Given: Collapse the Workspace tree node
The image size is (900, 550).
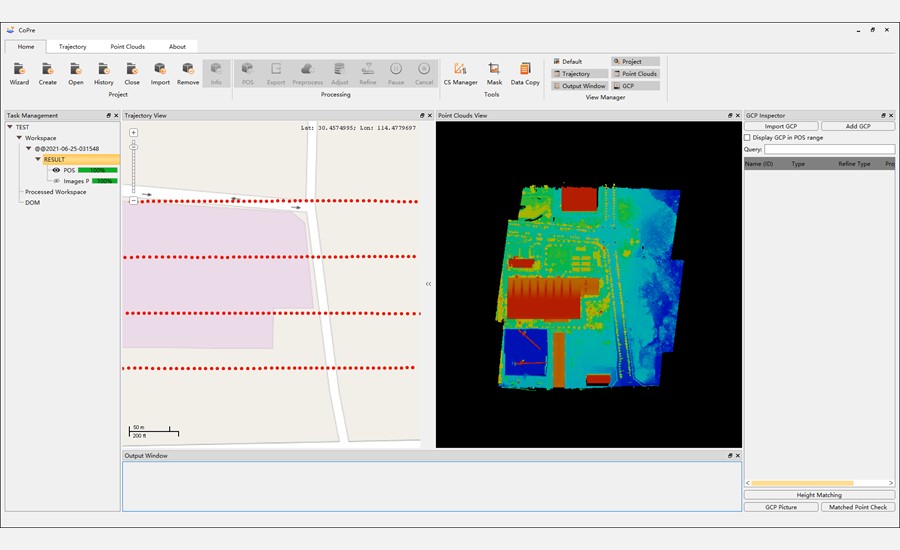Looking at the screenshot, I should (19, 138).
